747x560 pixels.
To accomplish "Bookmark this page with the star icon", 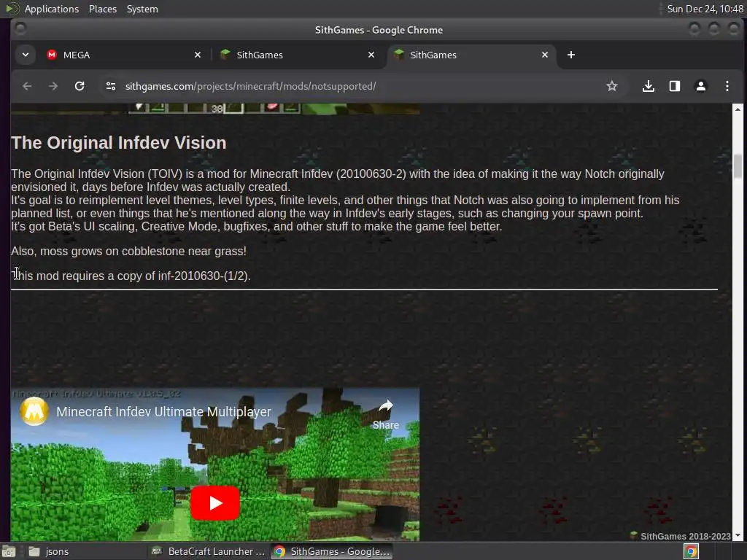I will click(x=612, y=86).
